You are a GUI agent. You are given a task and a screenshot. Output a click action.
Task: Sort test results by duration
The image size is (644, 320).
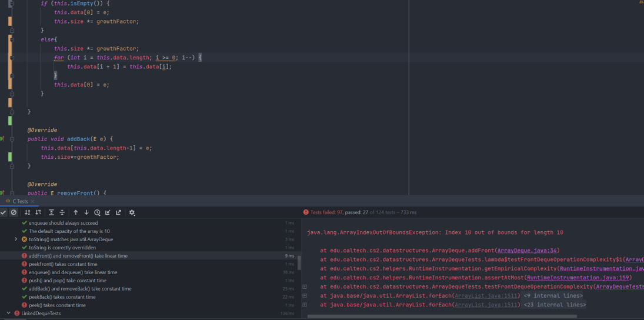click(38, 212)
